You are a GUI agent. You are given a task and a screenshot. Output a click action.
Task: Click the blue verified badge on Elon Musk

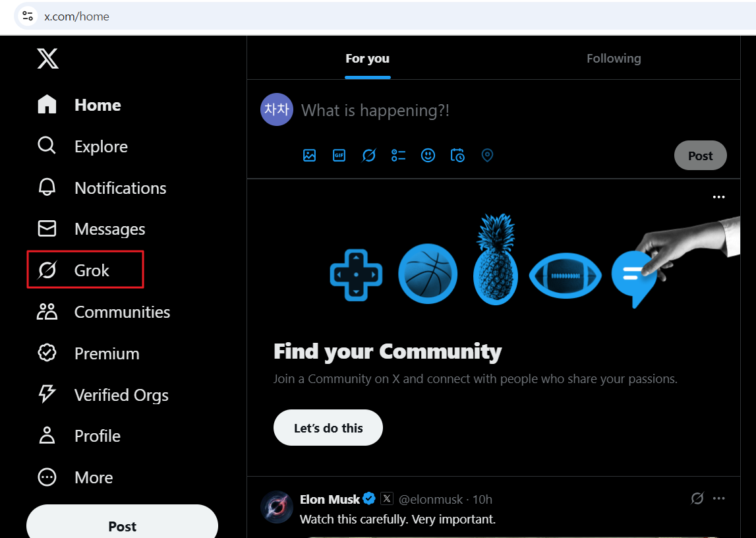369,498
